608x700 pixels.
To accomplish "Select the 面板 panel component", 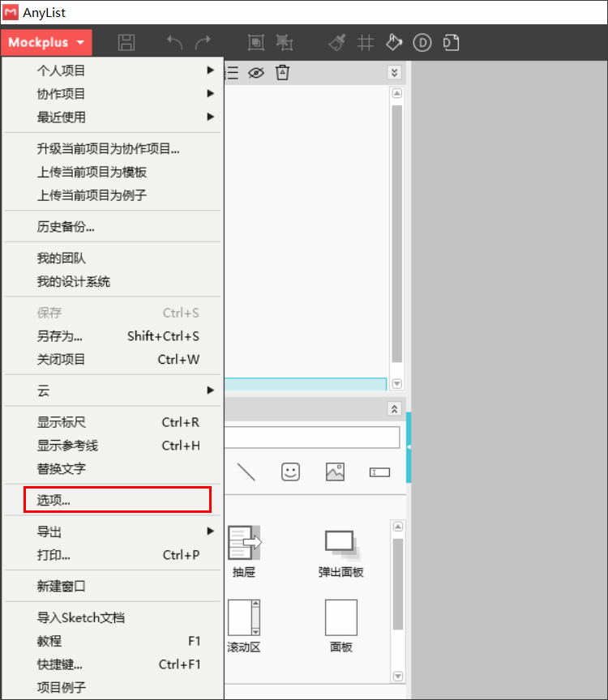I will (x=340, y=626).
